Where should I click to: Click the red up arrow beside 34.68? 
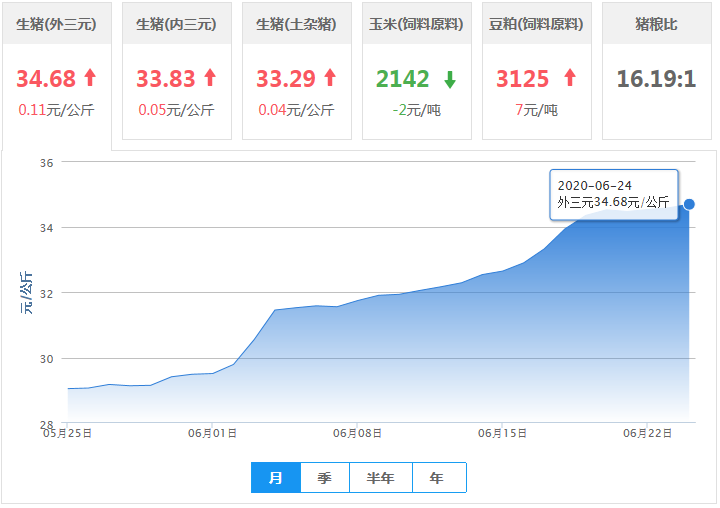click(x=90, y=78)
